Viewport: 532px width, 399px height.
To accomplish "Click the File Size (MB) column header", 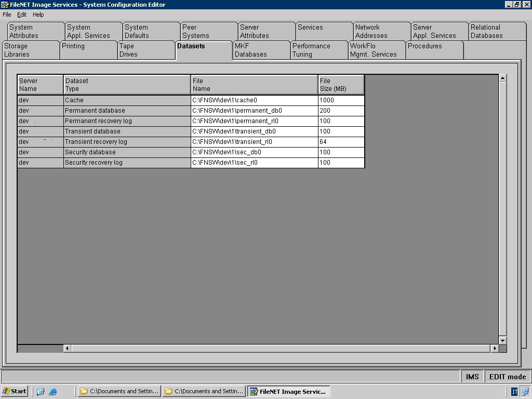I will pyautogui.click(x=341, y=85).
